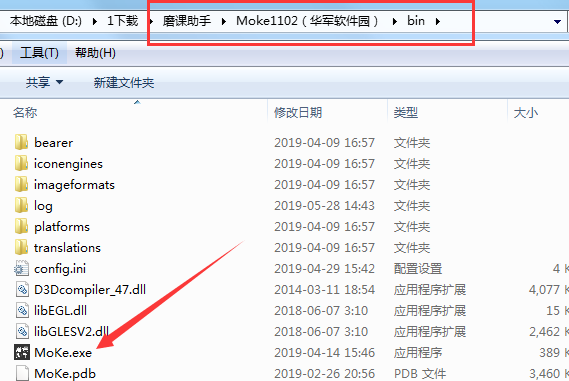Viewport: 569px width, 381px height.
Task: Select the file name D3Dcompiler_47.dll
Action: point(90,290)
